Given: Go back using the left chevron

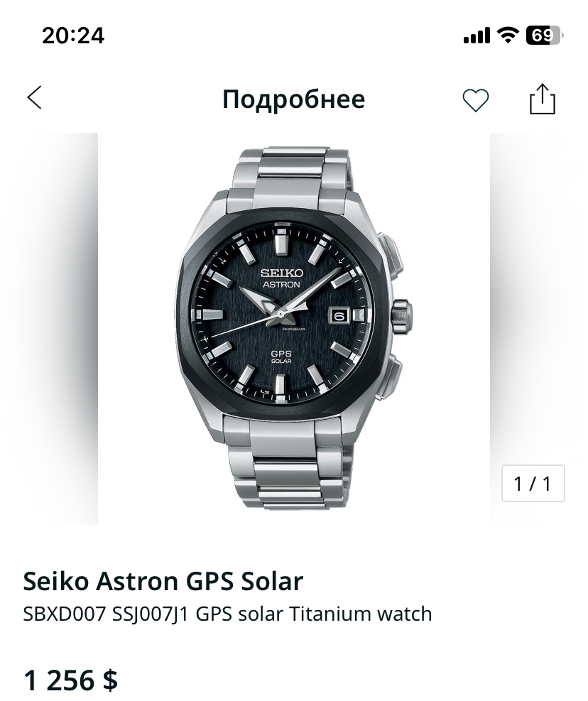Looking at the screenshot, I should pos(34,98).
